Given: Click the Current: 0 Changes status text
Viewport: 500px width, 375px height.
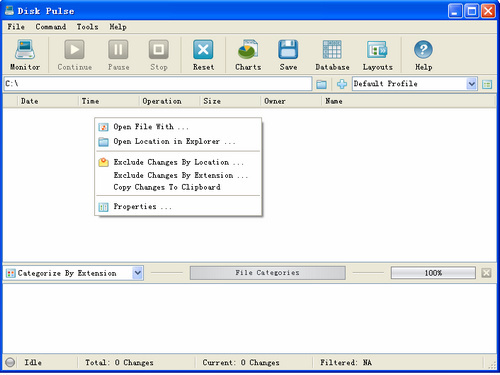Looking at the screenshot, I should 241,362.
